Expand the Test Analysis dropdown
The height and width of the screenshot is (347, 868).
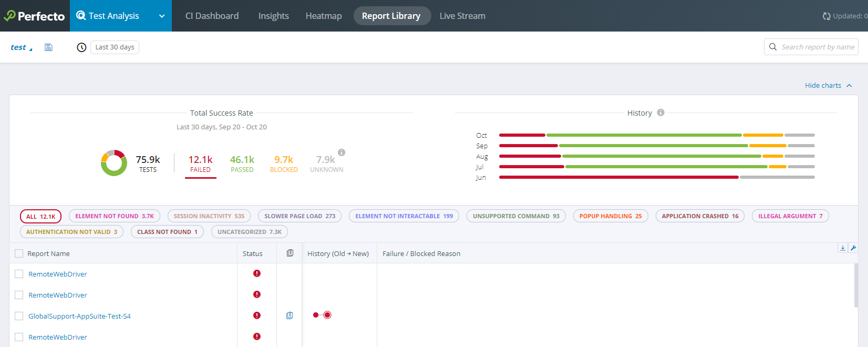coord(162,16)
